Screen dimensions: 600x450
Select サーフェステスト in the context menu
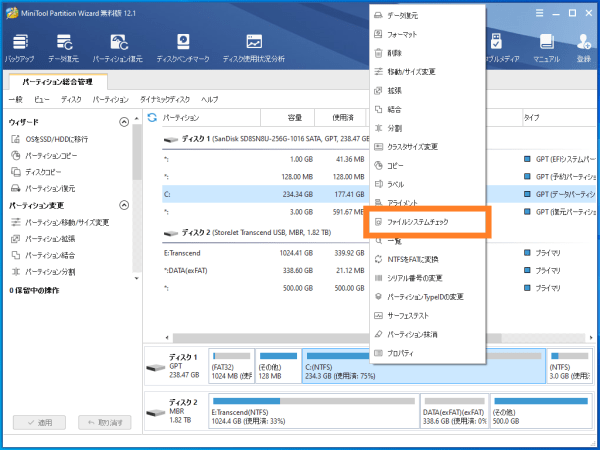(x=427, y=316)
